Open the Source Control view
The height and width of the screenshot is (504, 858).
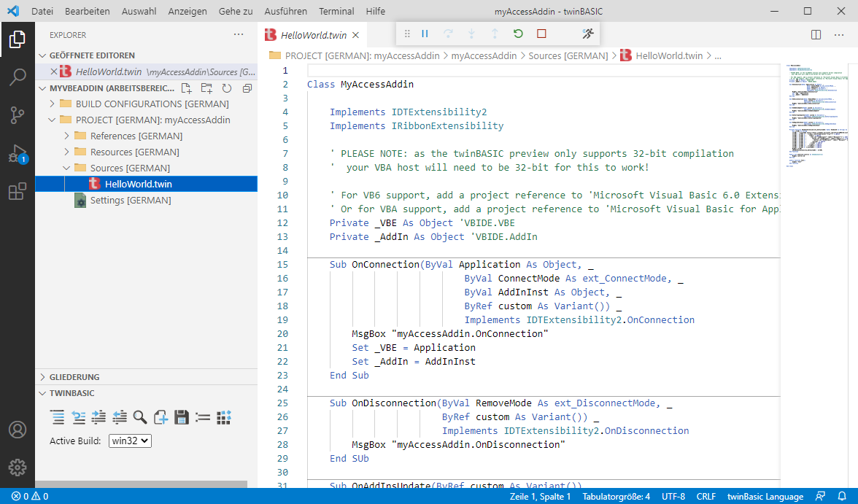[x=18, y=115]
